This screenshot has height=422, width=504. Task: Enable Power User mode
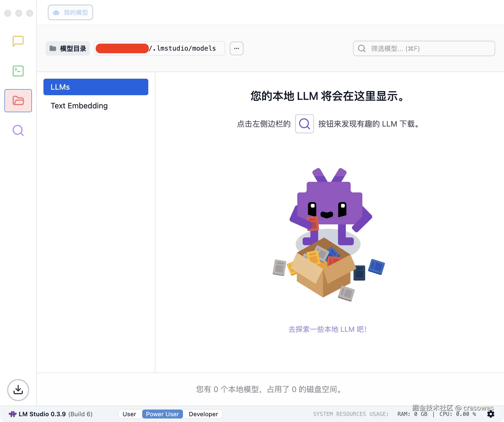[162, 414]
